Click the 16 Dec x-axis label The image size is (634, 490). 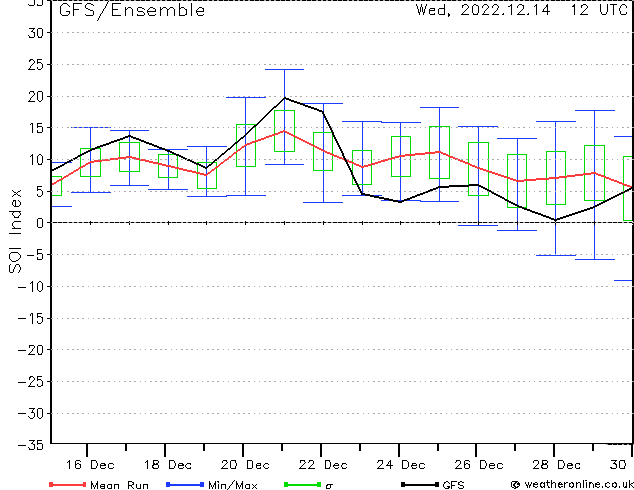pyautogui.click(x=90, y=465)
